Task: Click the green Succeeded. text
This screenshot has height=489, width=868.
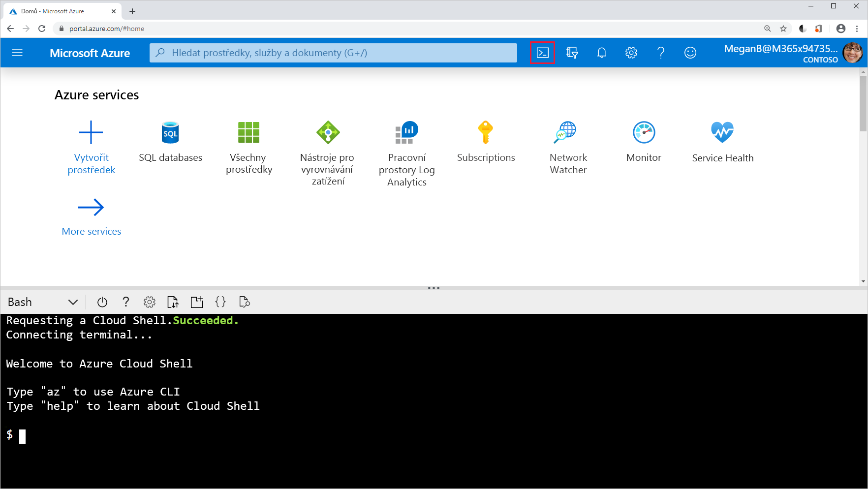Action: click(x=206, y=320)
